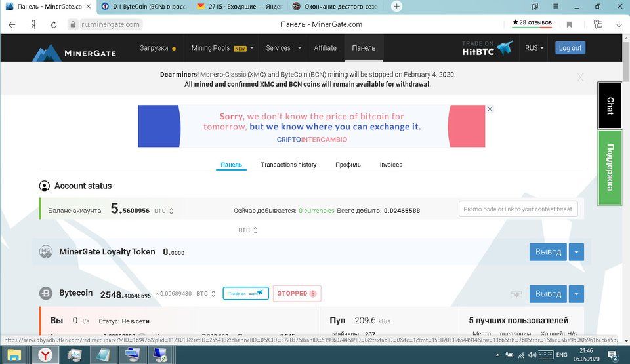Click the question mark on STOPPED badge

[x=313, y=294]
